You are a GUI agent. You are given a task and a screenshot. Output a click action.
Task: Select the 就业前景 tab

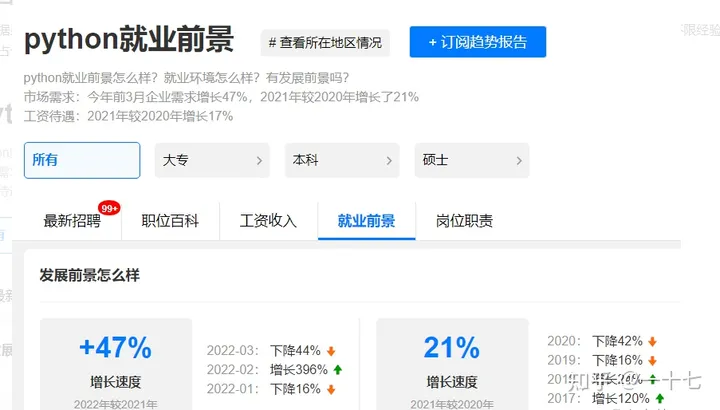coord(366,221)
